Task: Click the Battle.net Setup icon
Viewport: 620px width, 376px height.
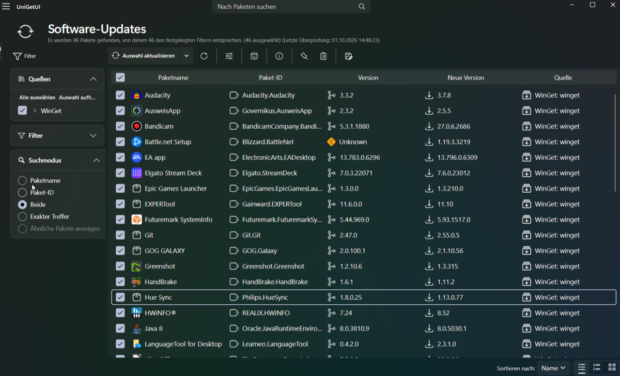Action: [136, 142]
